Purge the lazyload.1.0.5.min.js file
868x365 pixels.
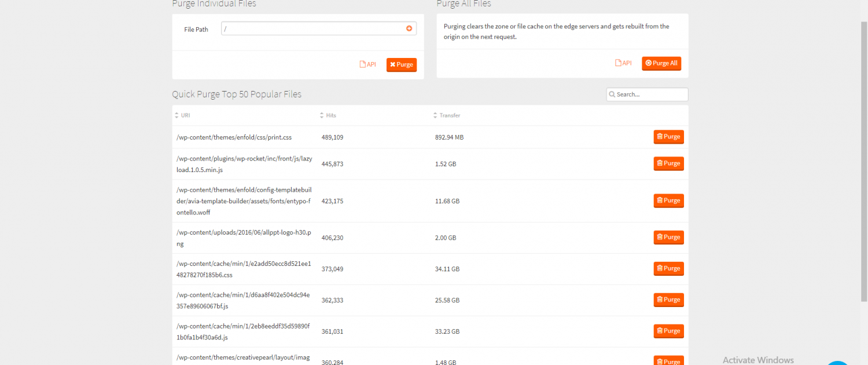pos(668,163)
